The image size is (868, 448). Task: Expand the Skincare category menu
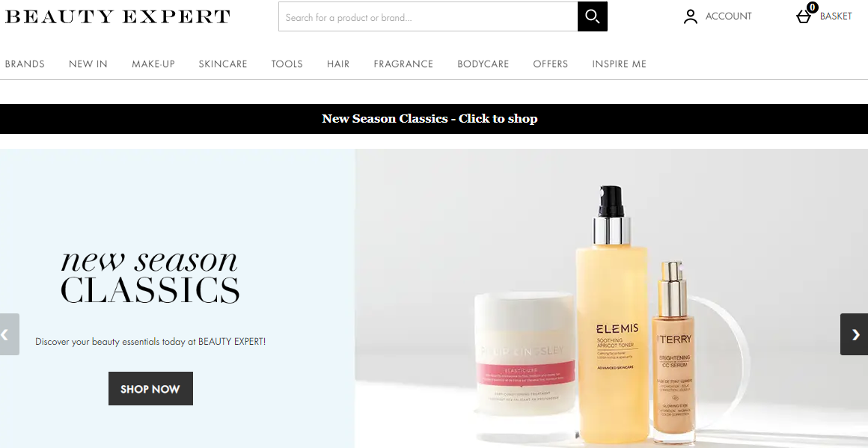223,64
